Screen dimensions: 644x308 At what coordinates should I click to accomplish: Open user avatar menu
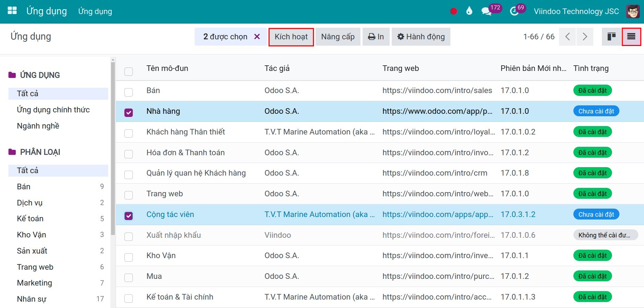coord(633,11)
